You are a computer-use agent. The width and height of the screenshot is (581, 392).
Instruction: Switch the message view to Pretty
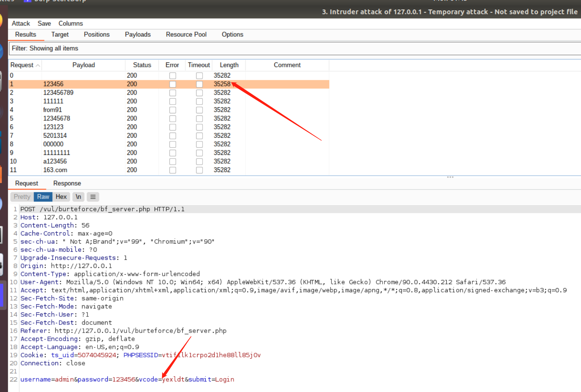pyautogui.click(x=22, y=197)
